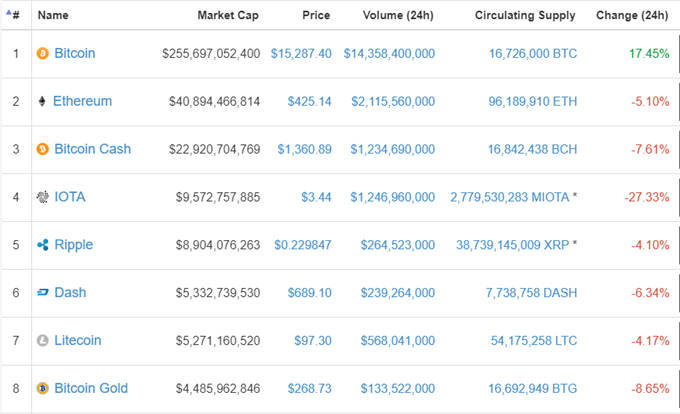Open Ripple supply 38,739,145,009 XRP link
The image size is (680, 414).
(x=512, y=245)
